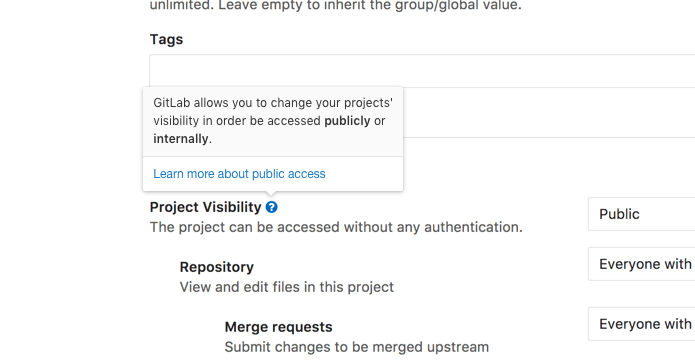Click the Tags field label
The height and width of the screenshot is (364, 695).
coord(166,39)
